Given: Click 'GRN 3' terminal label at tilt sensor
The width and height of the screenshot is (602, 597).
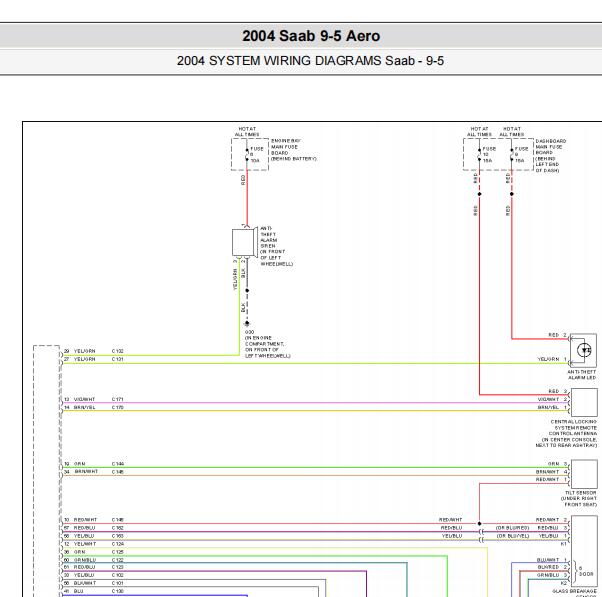Looking at the screenshot, I should (x=557, y=464).
